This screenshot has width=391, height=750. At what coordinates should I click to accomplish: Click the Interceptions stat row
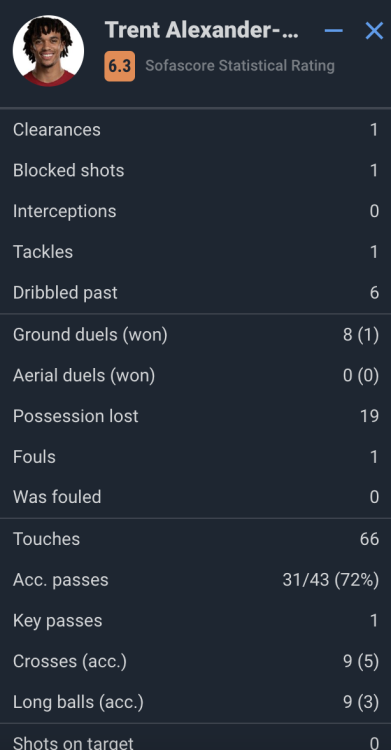click(x=195, y=211)
